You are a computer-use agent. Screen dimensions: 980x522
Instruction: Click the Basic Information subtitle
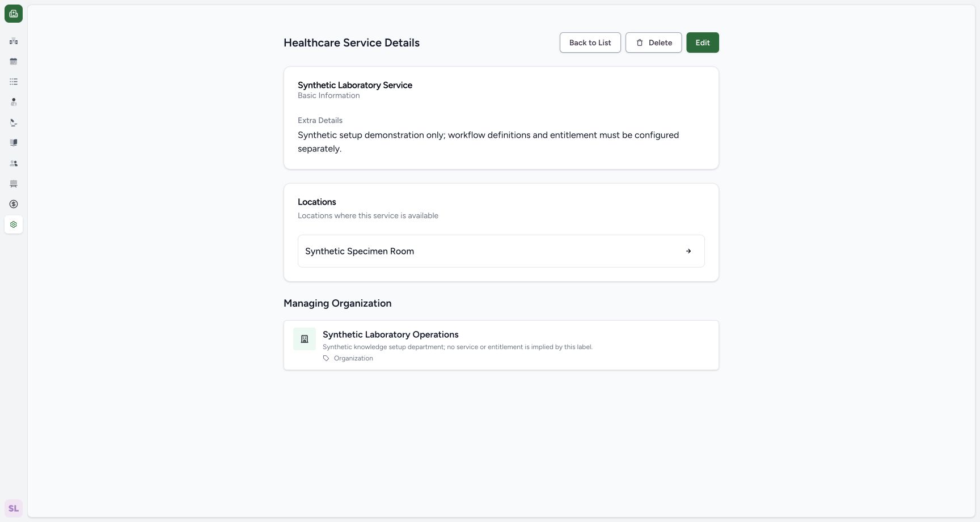click(329, 95)
